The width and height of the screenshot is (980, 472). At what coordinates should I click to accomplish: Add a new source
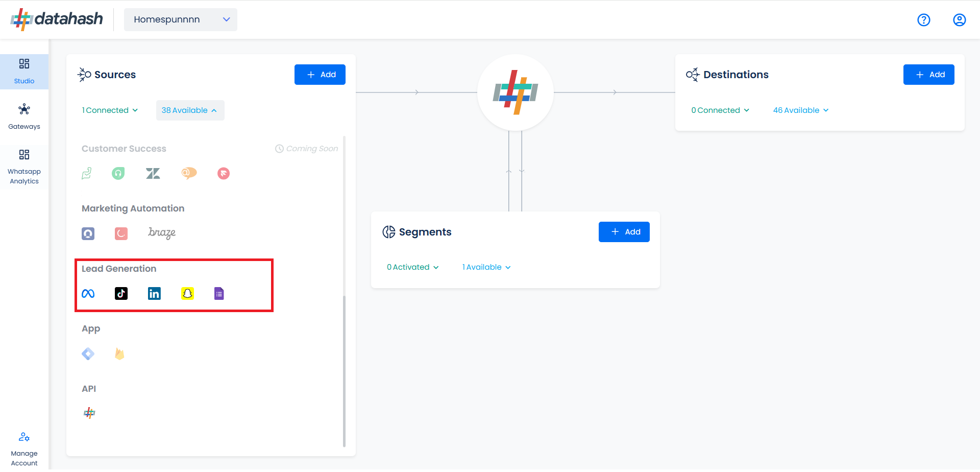pos(320,75)
